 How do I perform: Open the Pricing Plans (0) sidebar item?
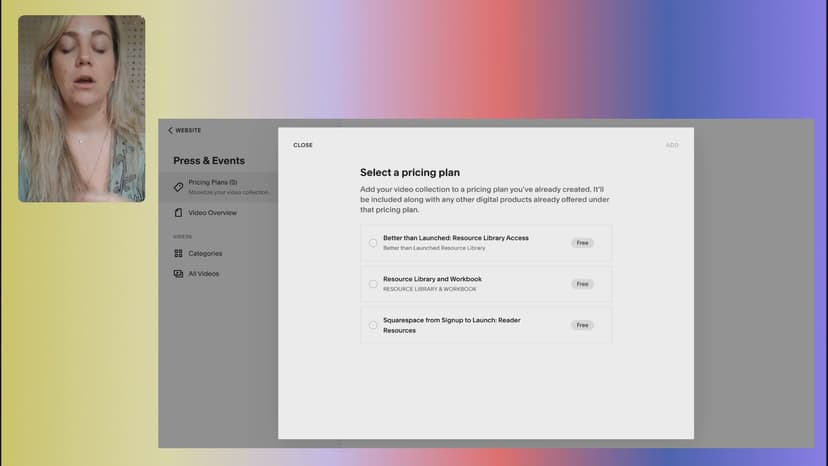[212, 182]
